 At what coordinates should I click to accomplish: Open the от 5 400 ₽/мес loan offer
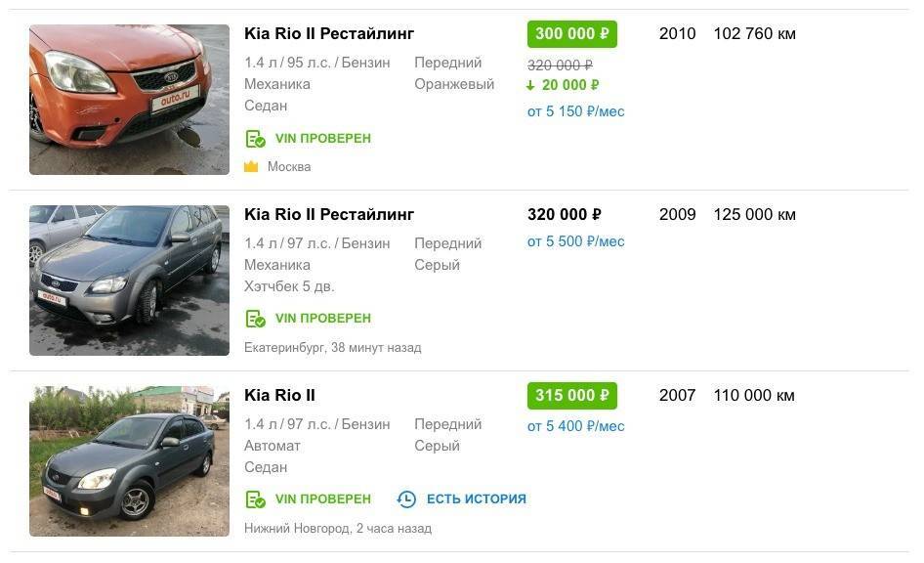click(x=575, y=426)
